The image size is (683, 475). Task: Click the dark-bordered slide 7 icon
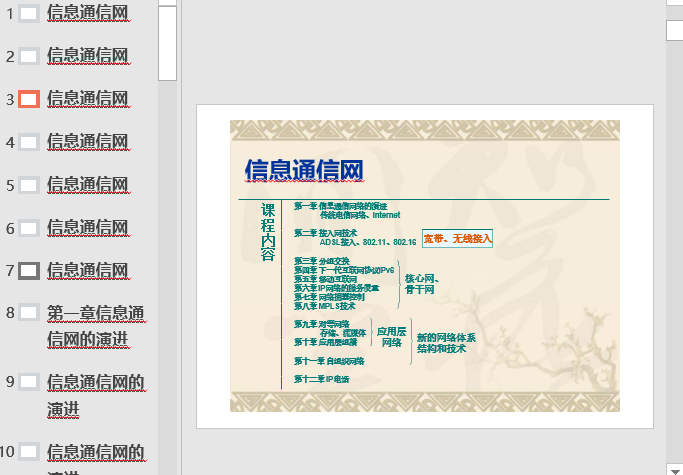29,270
